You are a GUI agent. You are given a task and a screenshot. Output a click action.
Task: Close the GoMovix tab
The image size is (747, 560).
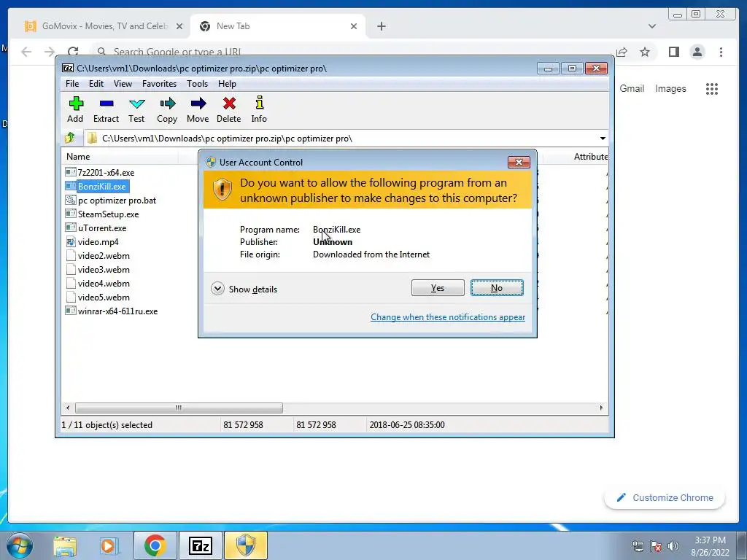pyautogui.click(x=179, y=26)
